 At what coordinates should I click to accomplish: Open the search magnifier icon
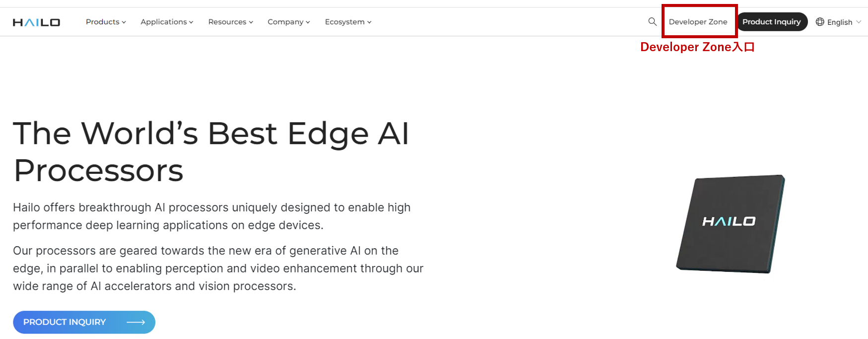652,22
